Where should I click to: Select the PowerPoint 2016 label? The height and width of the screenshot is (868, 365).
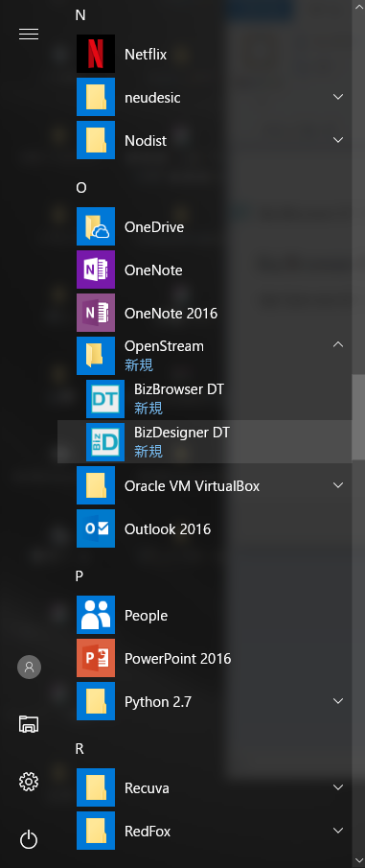(177, 659)
